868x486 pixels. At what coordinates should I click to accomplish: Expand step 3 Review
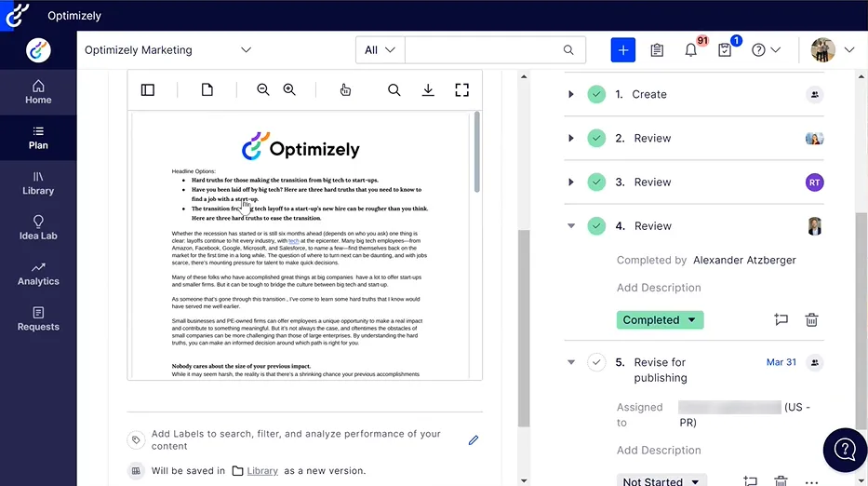pyautogui.click(x=570, y=182)
